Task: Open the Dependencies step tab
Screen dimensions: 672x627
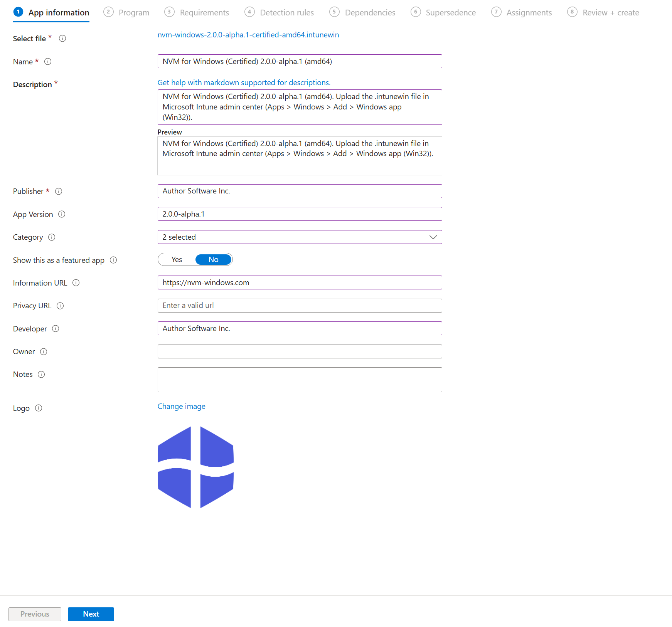Action: pyautogui.click(x=362, y=13)
